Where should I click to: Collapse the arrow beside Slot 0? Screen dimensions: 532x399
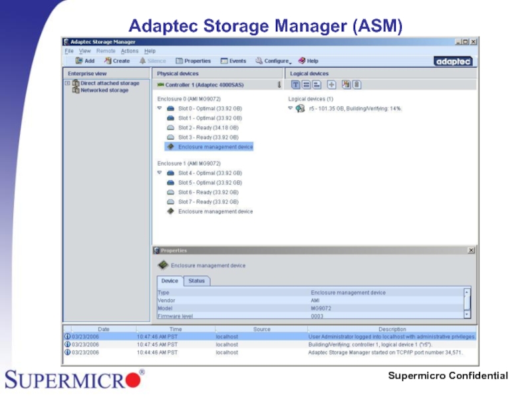[160, 108]
